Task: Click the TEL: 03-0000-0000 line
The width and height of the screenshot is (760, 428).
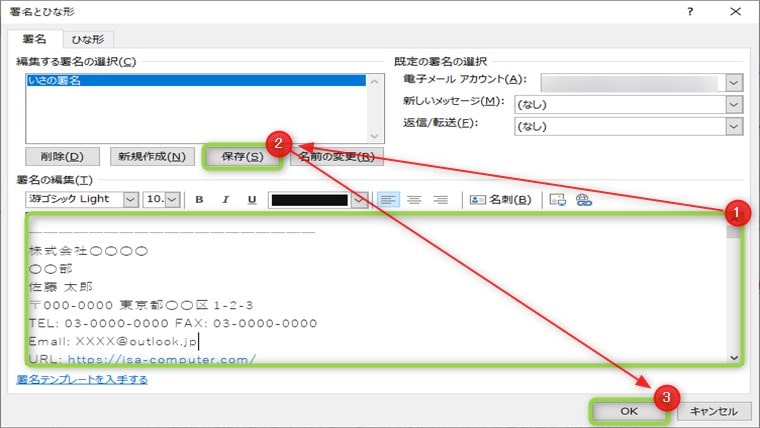Action: [173, 323]
